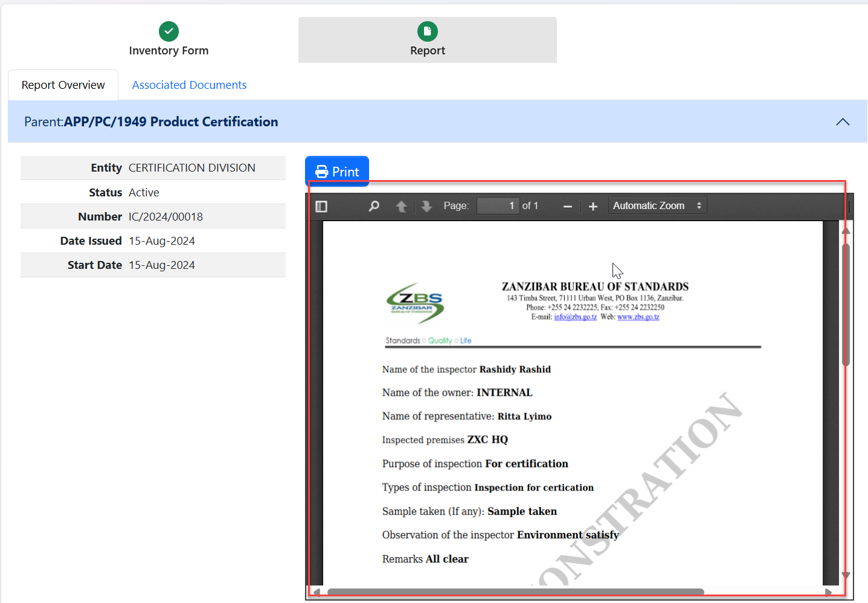Click the scroll down arrow in PDF

pos(846,575)
